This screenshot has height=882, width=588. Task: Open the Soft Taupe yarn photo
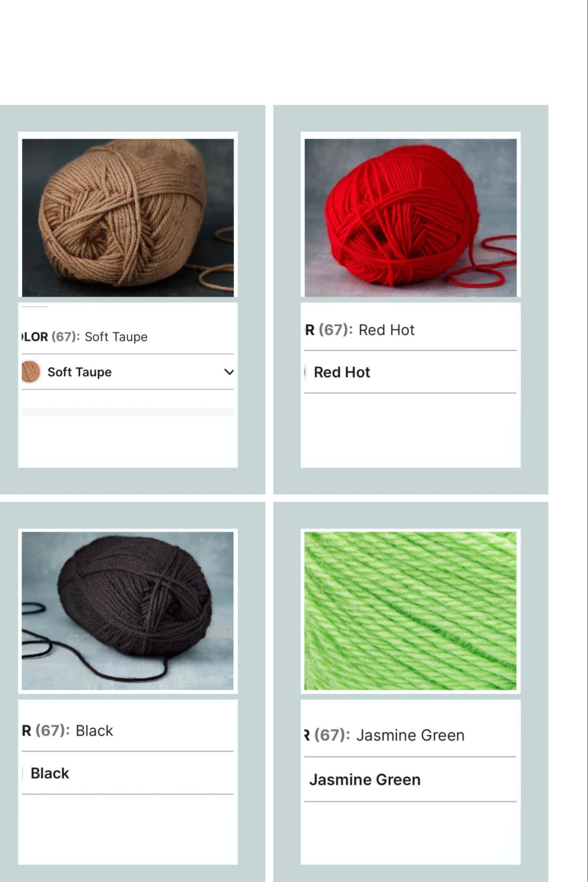[x=128, y=217]
